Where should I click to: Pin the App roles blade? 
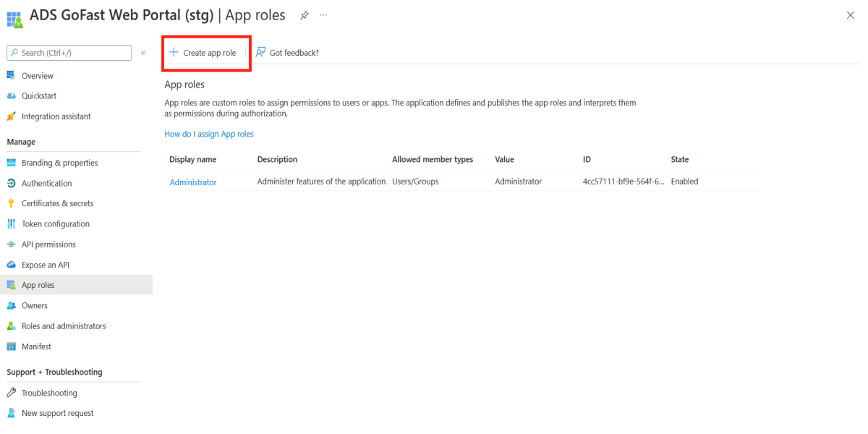click(305, 15)
